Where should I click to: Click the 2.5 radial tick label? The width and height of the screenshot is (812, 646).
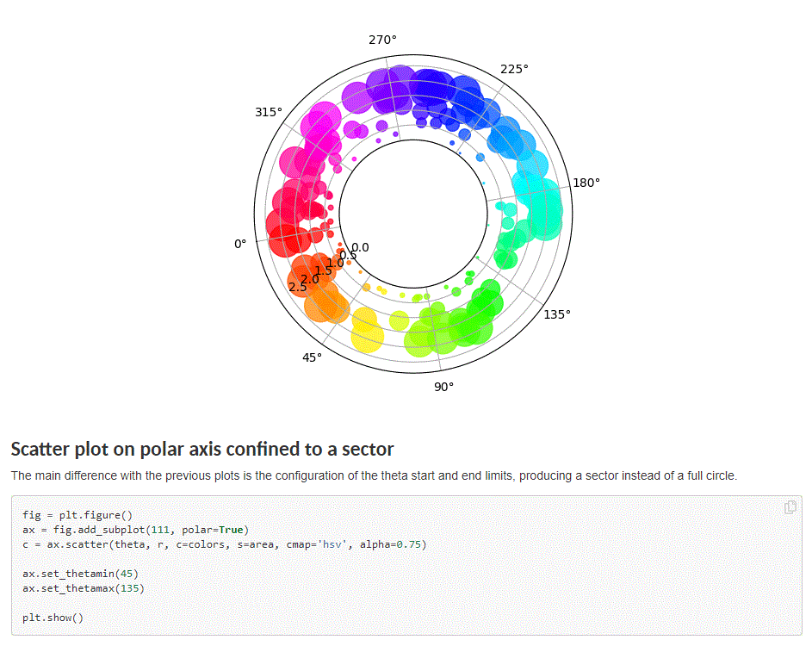tap(298, 287)
